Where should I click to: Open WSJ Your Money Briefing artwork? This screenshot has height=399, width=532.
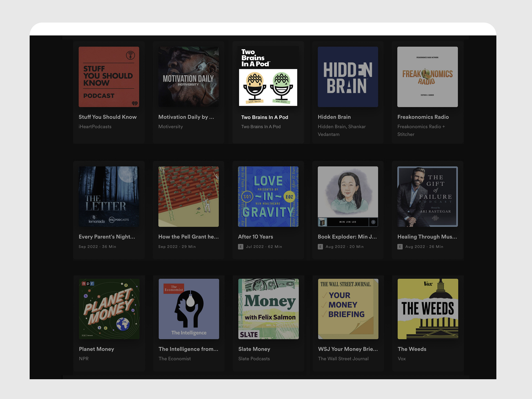point(348,309)
